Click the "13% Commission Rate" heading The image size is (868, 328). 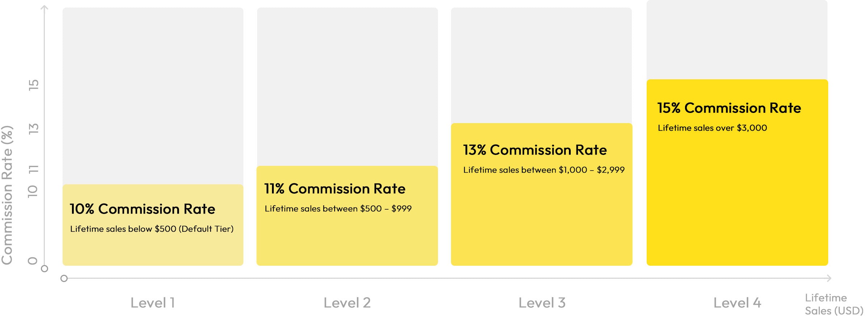point(535,150)
